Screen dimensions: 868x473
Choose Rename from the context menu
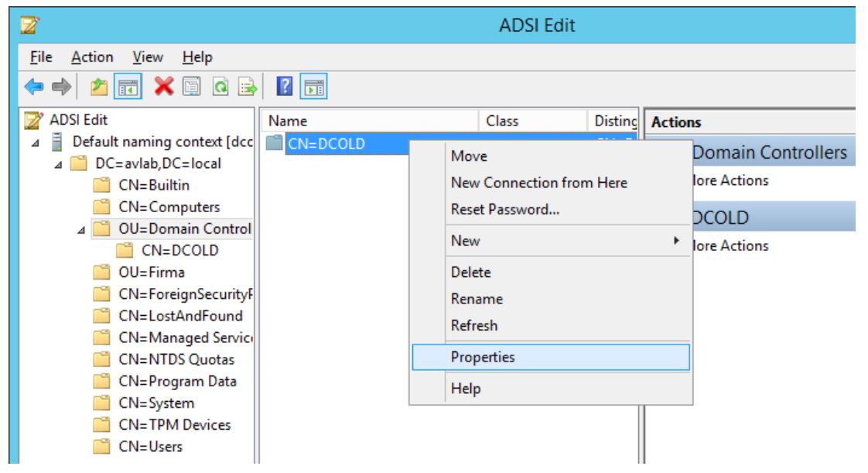point(477,299)
